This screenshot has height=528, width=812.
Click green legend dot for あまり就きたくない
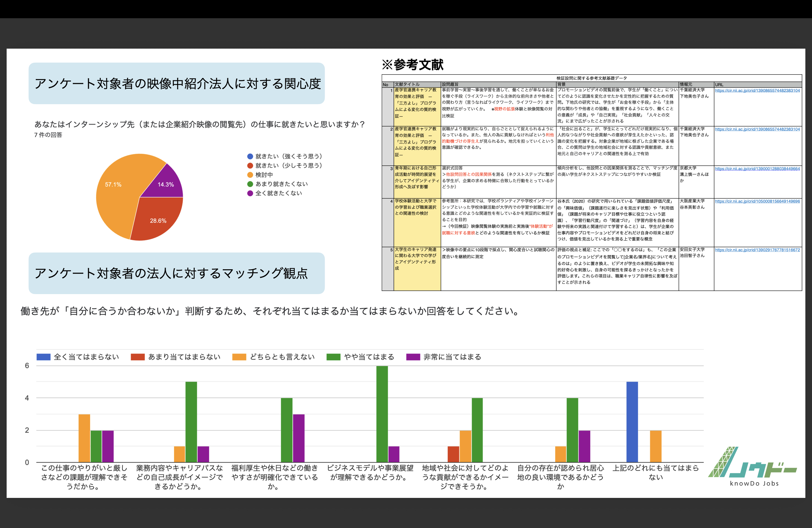tap(250, 184)
